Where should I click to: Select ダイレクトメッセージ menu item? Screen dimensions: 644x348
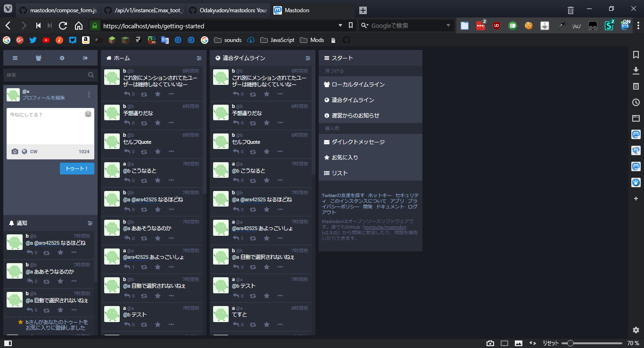pyautogui.click(x=370, y=142)
